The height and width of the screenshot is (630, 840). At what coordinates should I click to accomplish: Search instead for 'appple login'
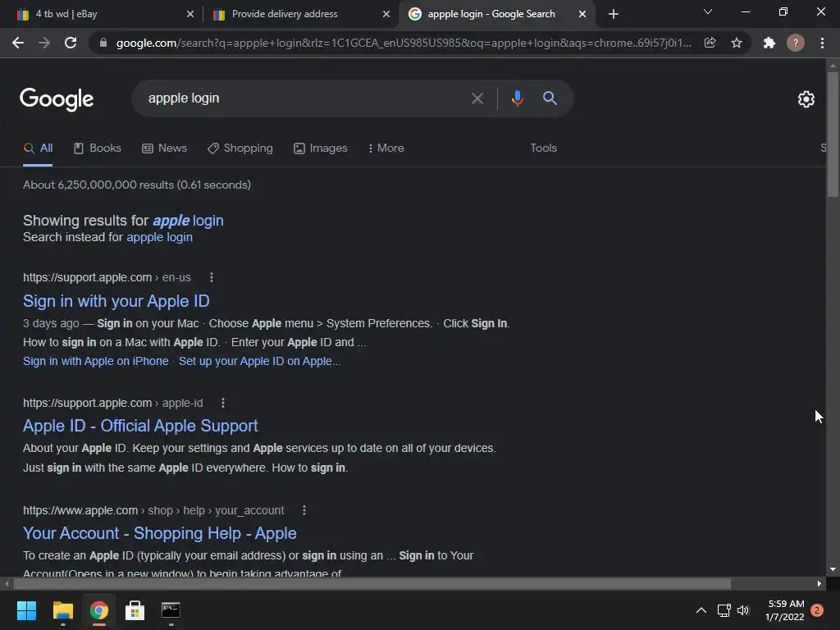pos(159,237)
